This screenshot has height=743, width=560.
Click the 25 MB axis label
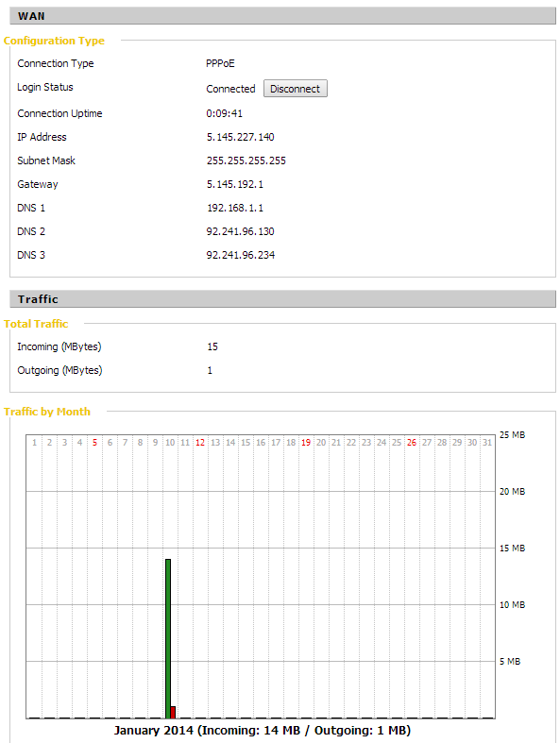pyautogui.click(x=512, y=435)
